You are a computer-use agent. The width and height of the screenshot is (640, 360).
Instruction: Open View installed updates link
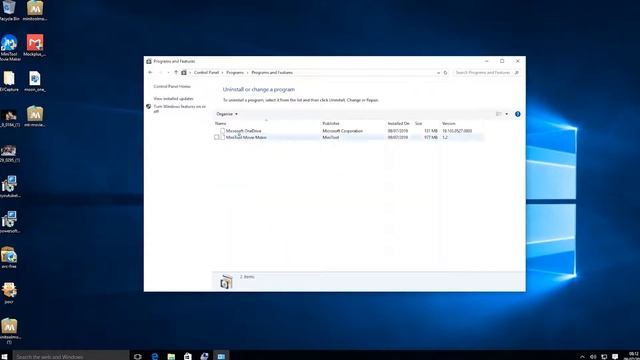[x=173, y=99]
